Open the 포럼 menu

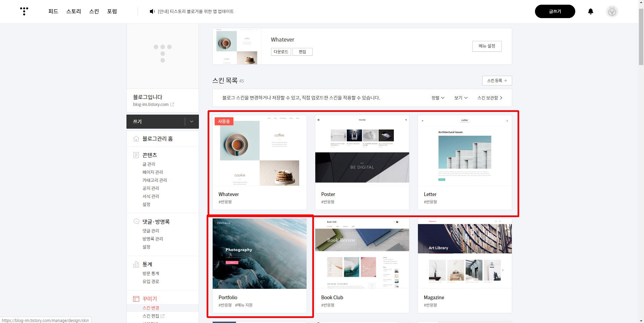click(112, 11)
